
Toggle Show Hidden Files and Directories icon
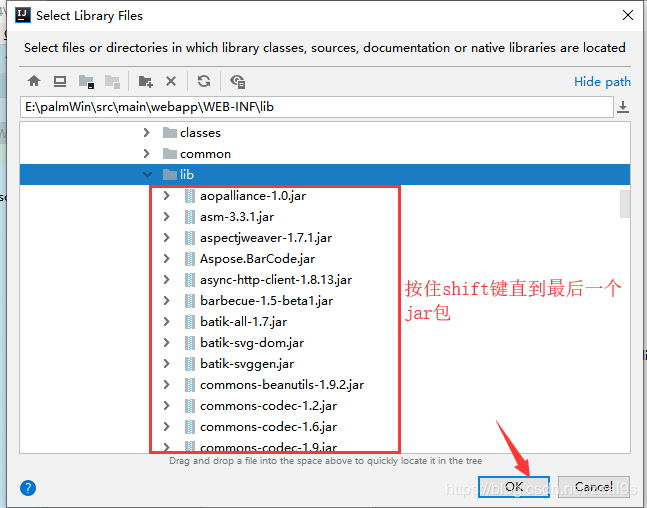pos(238,81)
